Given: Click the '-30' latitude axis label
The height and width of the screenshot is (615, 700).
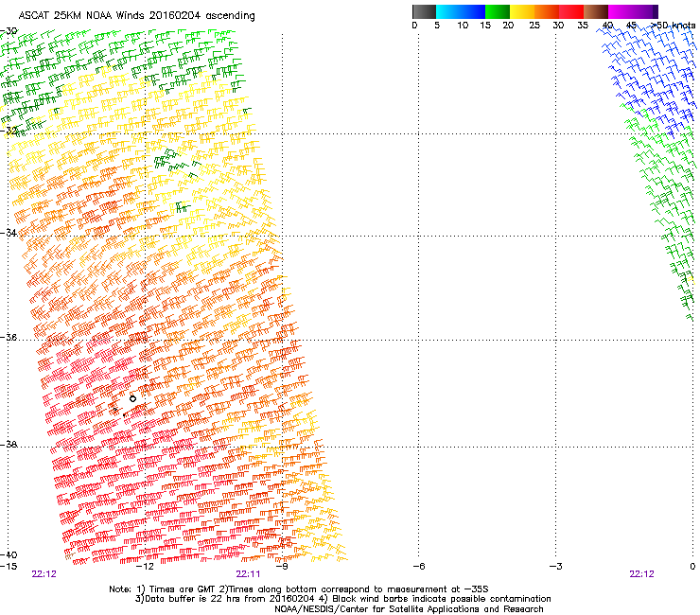Looking at the screenshot, I should click(x=9, y=31).
